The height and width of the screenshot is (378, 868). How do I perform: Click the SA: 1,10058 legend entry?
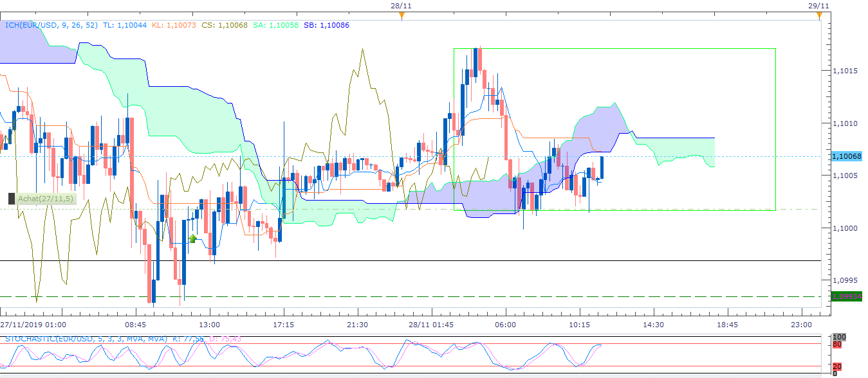pos(276,25)
